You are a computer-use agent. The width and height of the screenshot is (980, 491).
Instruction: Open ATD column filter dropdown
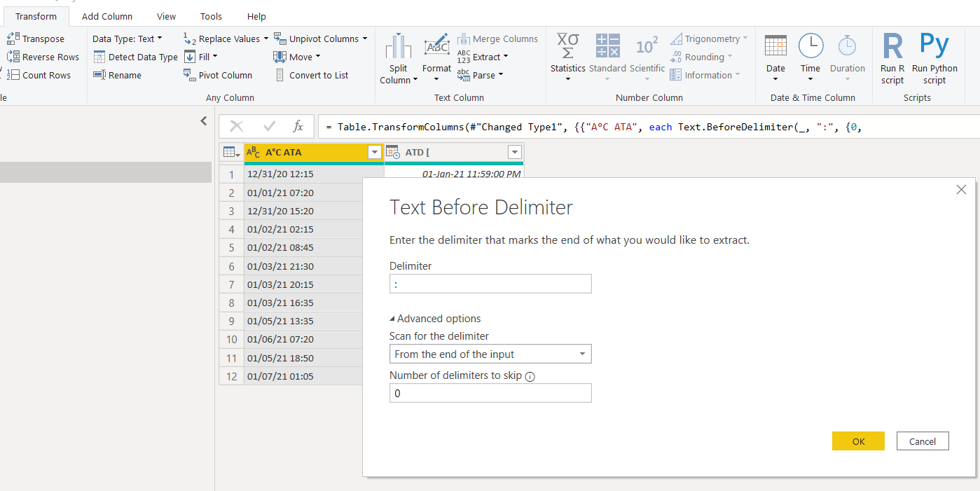coord(514,152)
